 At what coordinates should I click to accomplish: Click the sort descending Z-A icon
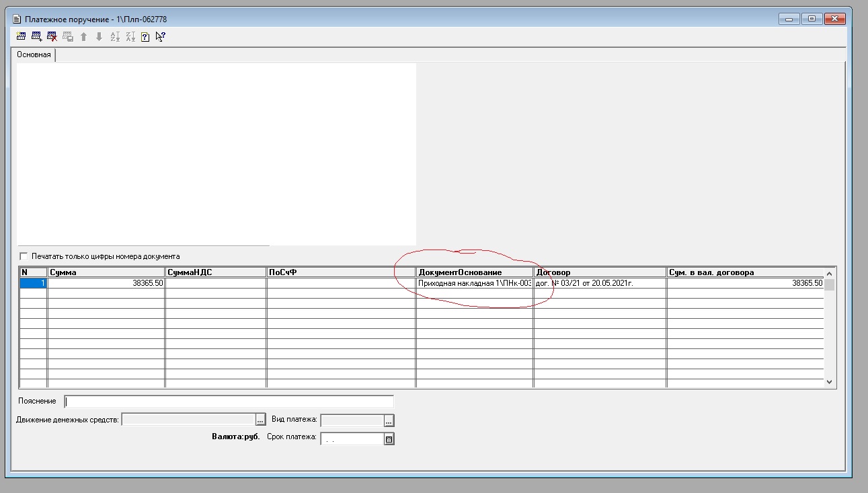click(x=130, y=37)
